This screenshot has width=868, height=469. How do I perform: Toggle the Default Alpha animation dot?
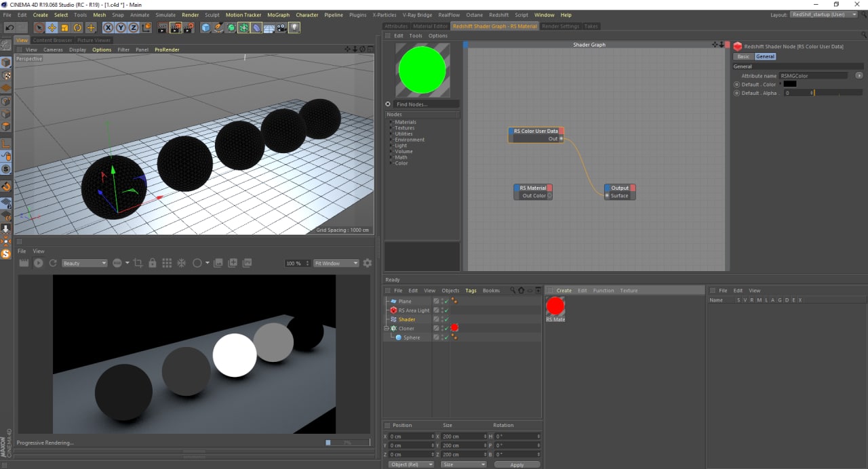pos(737,93)
